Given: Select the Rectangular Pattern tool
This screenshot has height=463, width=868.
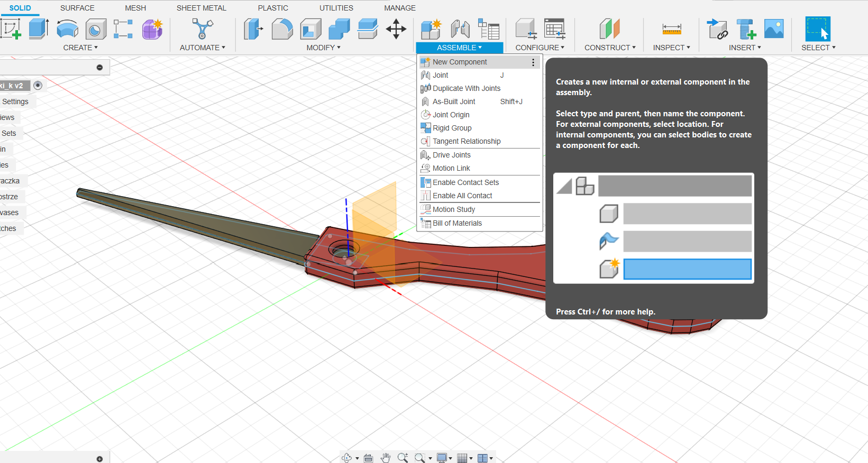Looking at the screenshot, I should (123, 29).
